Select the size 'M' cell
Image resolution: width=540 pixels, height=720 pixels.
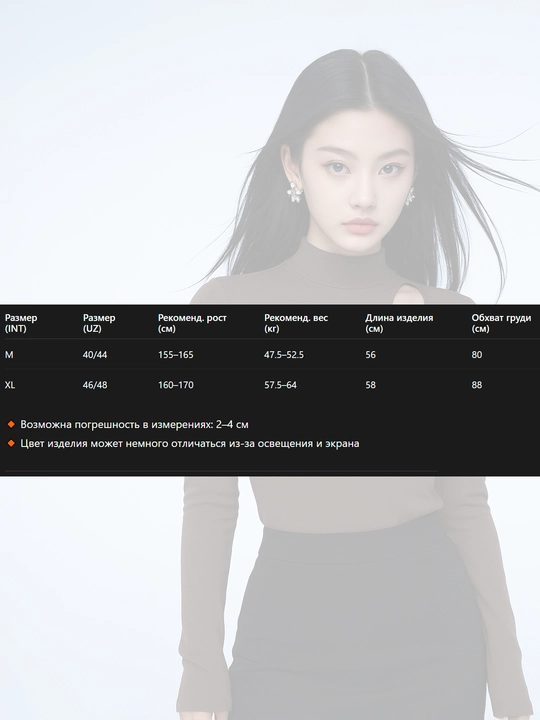pos(9,354)
